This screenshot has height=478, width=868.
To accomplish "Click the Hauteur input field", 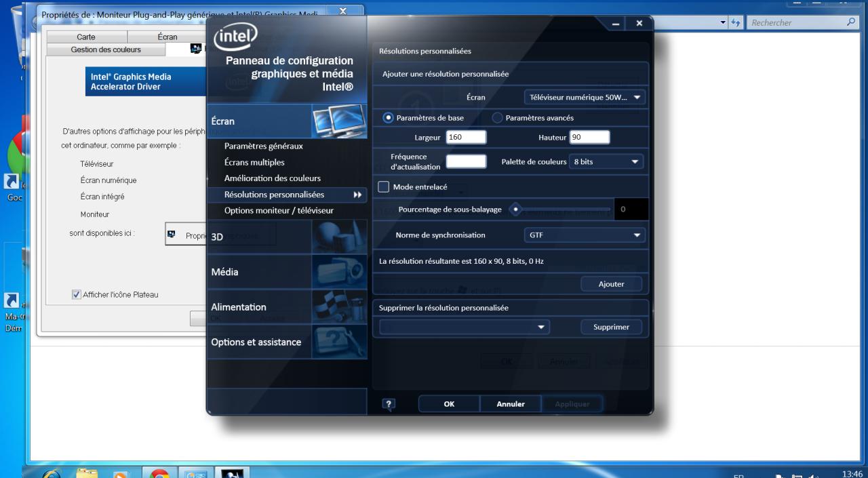I will coord(589,138).
